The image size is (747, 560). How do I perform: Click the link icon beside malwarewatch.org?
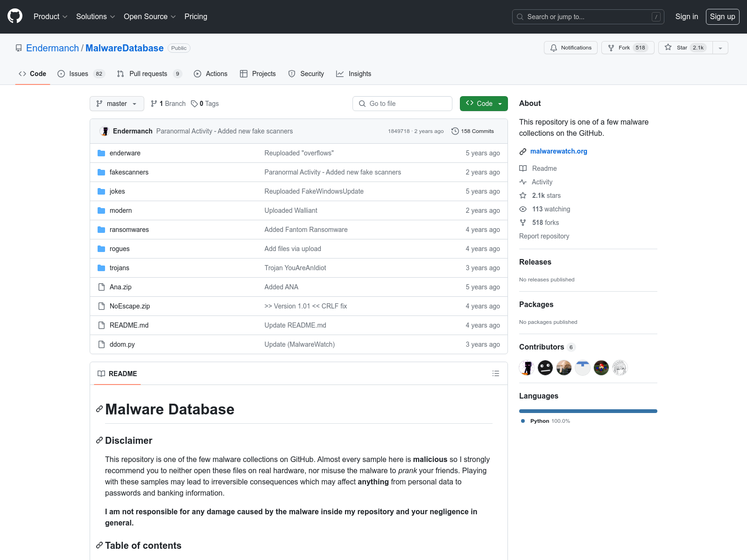(523, 152)
